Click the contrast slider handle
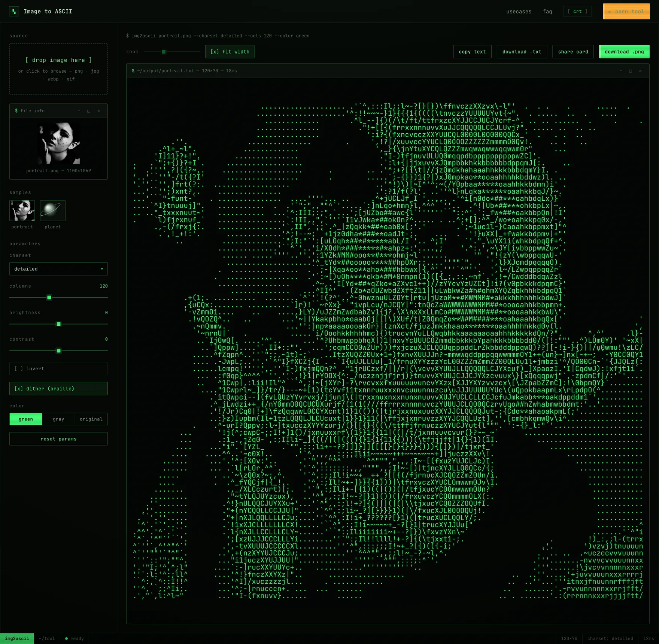Image resolution: width=659 pixels, height=644 pixels. [x=58, y=351]
